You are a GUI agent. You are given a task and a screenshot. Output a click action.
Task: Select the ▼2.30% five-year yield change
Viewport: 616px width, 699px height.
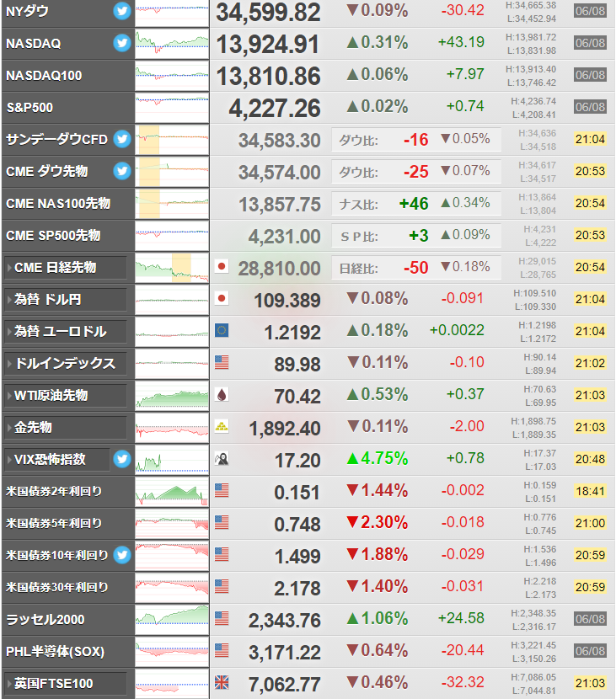pos(378,522)
